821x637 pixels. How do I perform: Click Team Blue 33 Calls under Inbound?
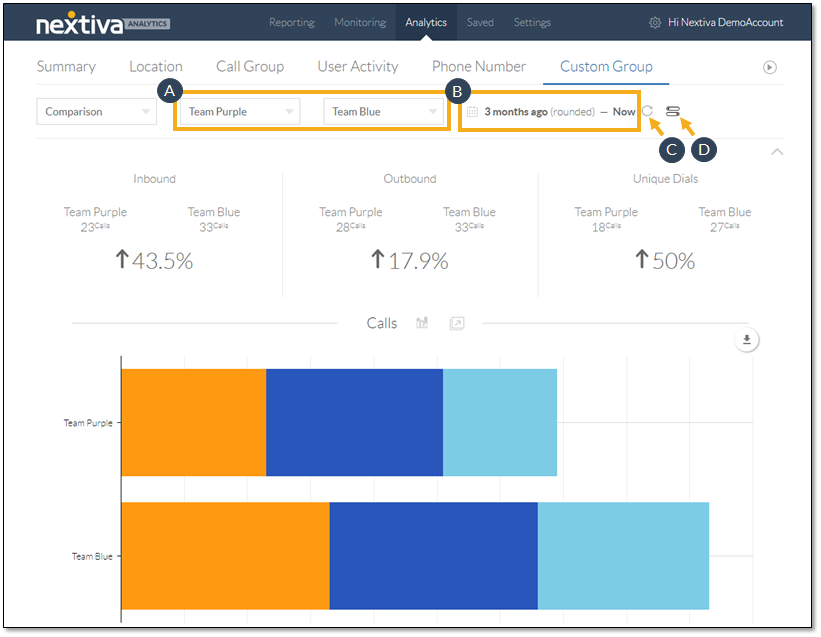[x=214, y=219]
